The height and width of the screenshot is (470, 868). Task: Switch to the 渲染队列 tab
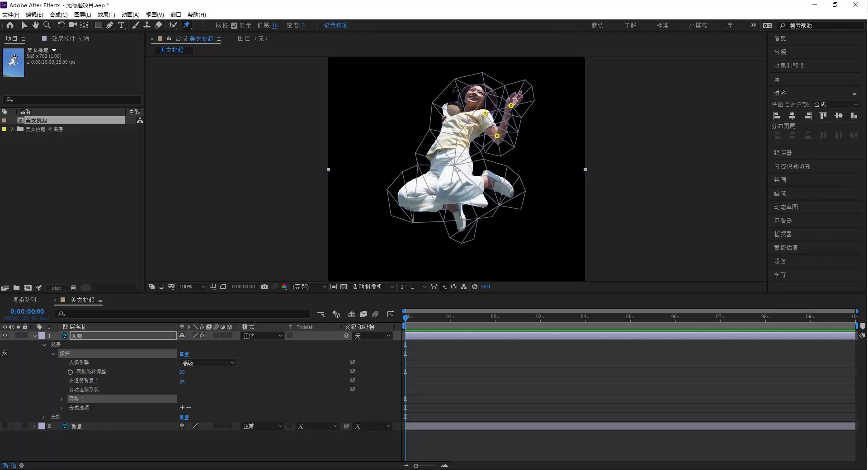24,300
